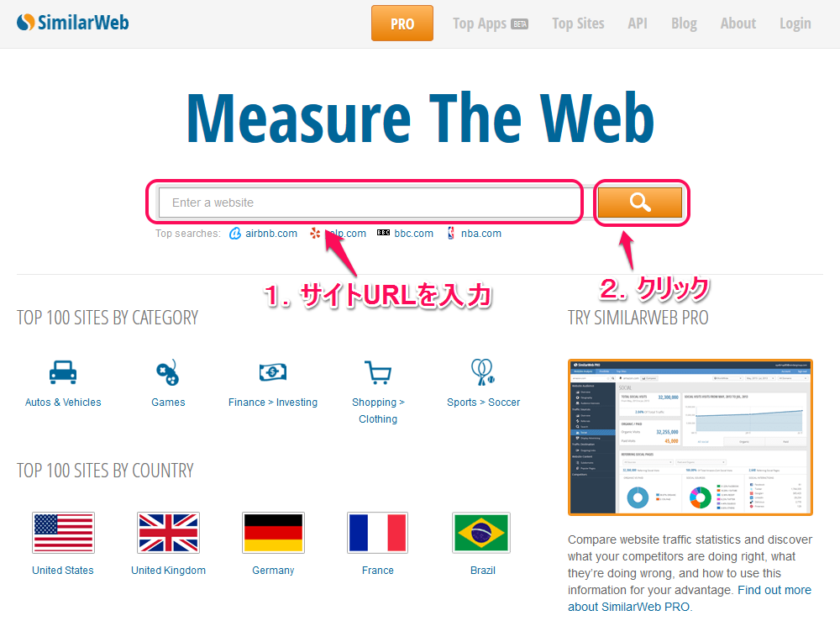840x621 pixels.
Task: Open the bbc.com top search link
Action: click(x=413, y=234)
